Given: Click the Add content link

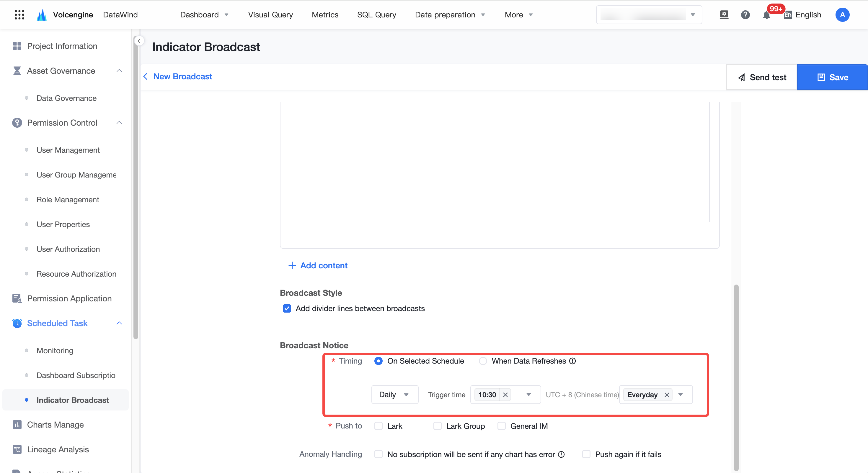Looking at the screenshot, I should click(x=318, y=266).
